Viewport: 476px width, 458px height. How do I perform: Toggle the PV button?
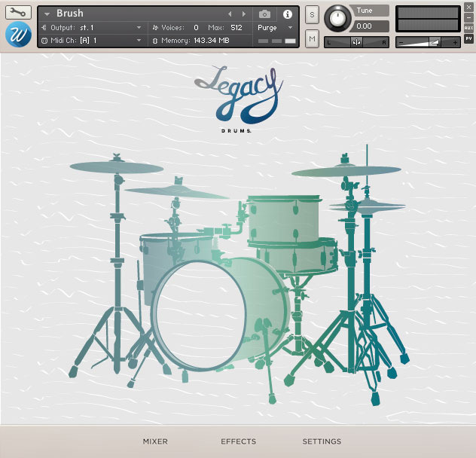468,37
